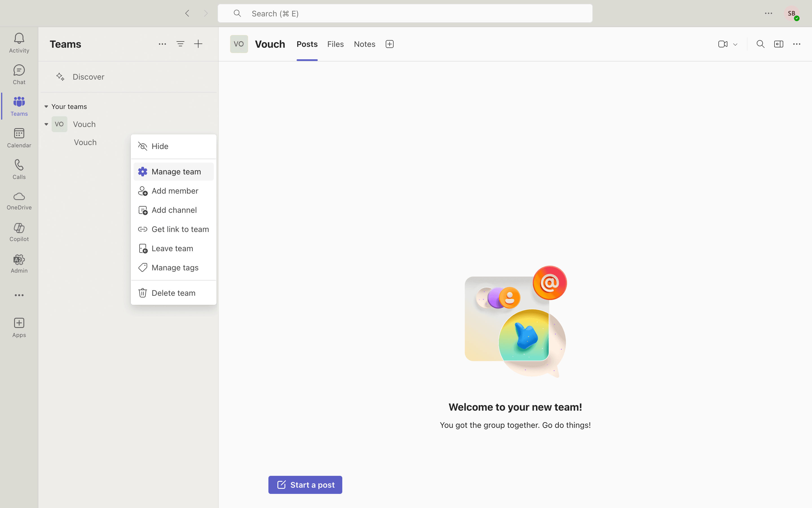The image size is (812, 508).
Task: Choose Delete team from the menu
Action: (x=173, y=293)
